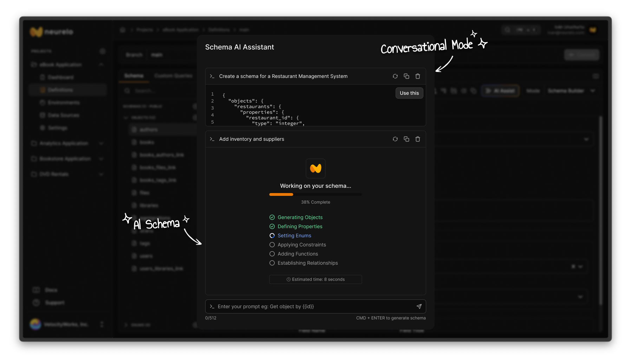Collapse the Add inventory and suppliers prompt

coord(212,139)
